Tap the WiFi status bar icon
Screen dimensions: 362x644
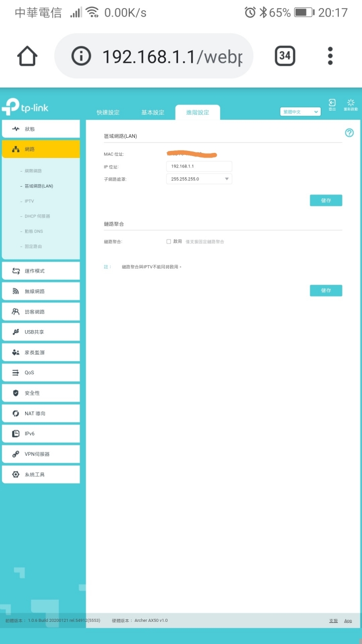pyautogui.click(x=93, y=13)
